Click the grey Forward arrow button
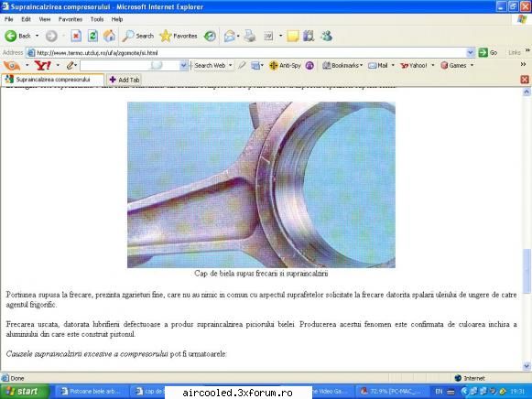532x399 pixels. coord(51,36)
